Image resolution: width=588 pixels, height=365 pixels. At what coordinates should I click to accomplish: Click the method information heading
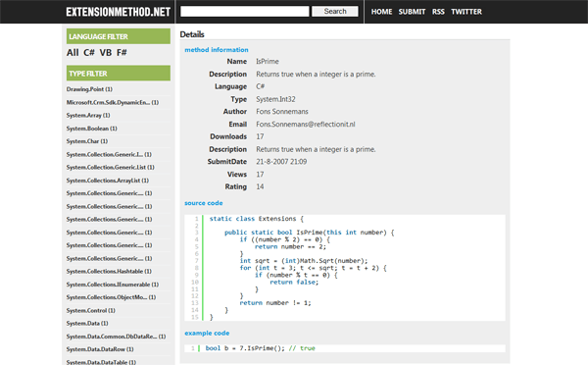217,50
